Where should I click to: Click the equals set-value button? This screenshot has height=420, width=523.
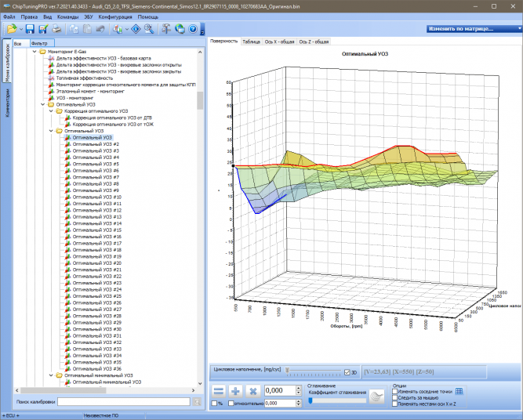point(219,391)
